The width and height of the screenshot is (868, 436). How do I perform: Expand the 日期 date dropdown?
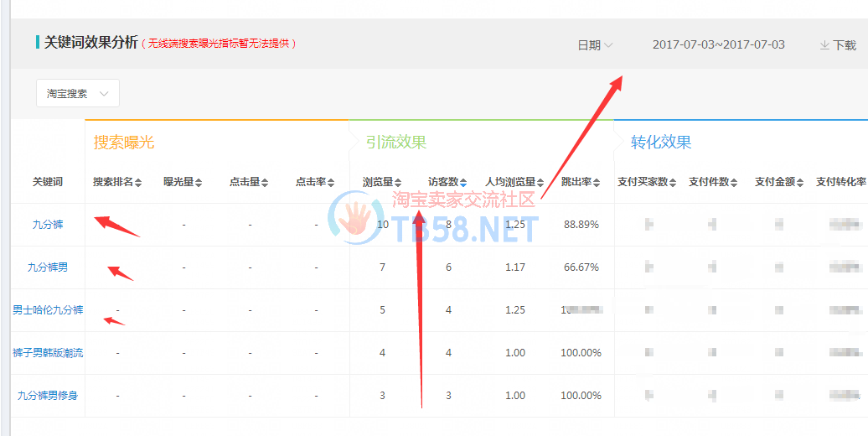click(595, 45)
